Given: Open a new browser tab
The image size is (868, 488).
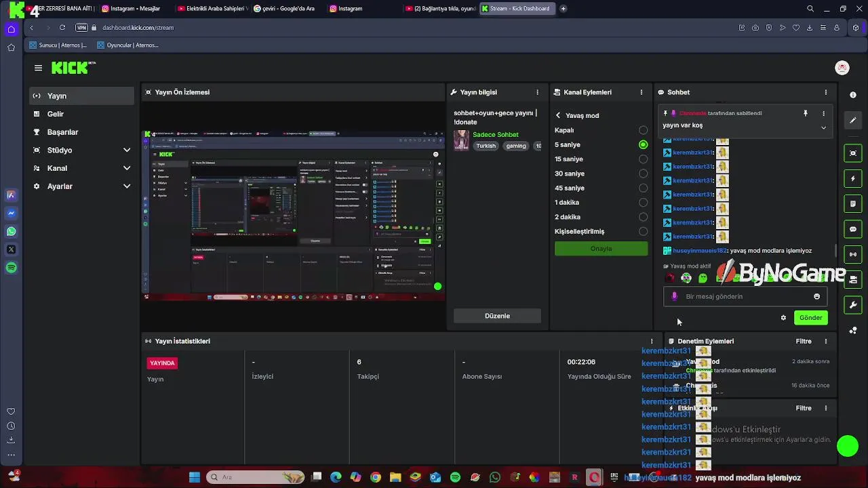Looking at the screenshot, I should tap(563, 9).
